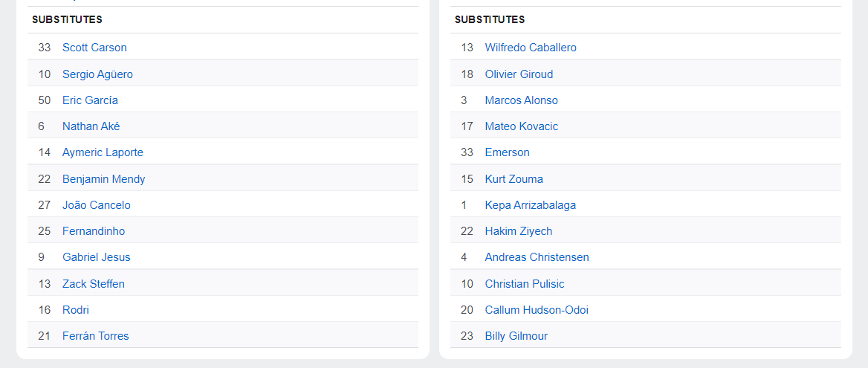View Fernandinho's player page

point(94,231)
